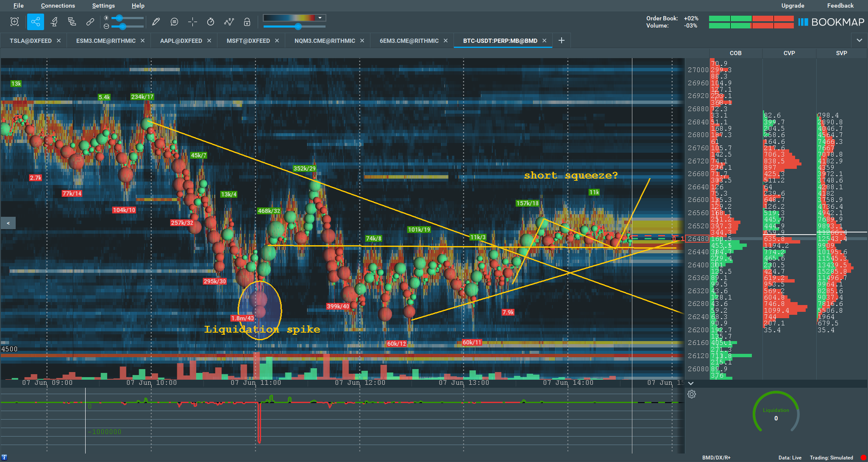Viewport: 868px width, 462px height.
Task: Open Liquidation indicator settings gear
Action: point(692,394)
